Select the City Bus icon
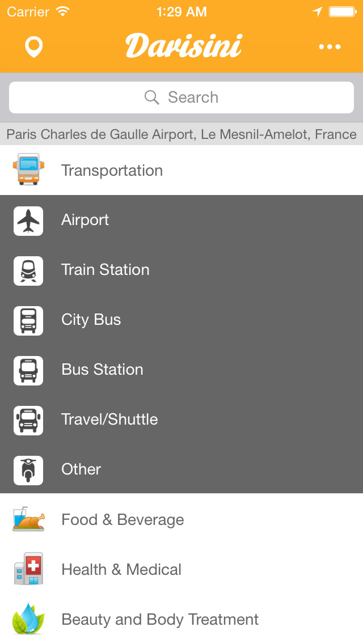Viewport: 363px width, 644px height. pyautogui.click(x=28, y=320)
